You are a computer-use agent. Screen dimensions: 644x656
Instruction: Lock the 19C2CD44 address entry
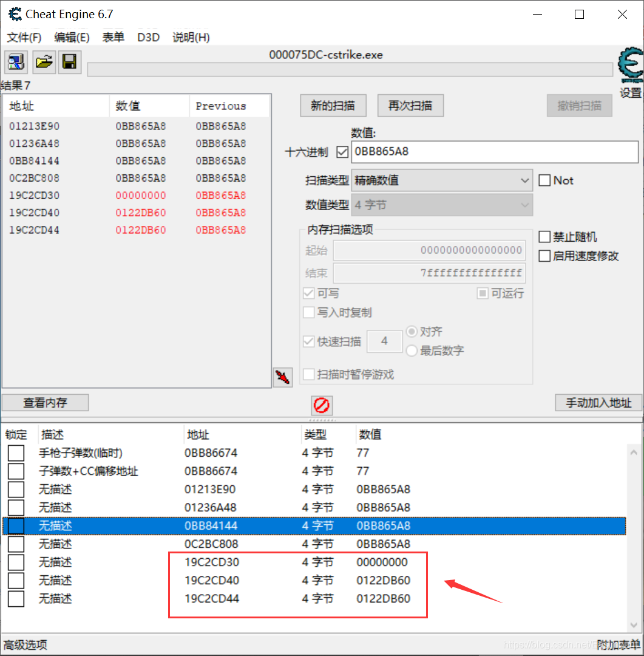[x=16, y=599]
